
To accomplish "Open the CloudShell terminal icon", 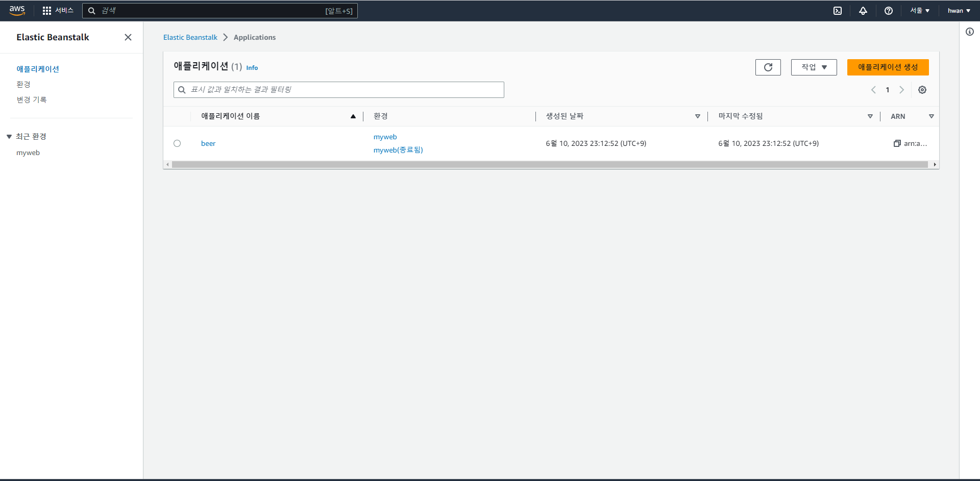I will click(838, 11).
